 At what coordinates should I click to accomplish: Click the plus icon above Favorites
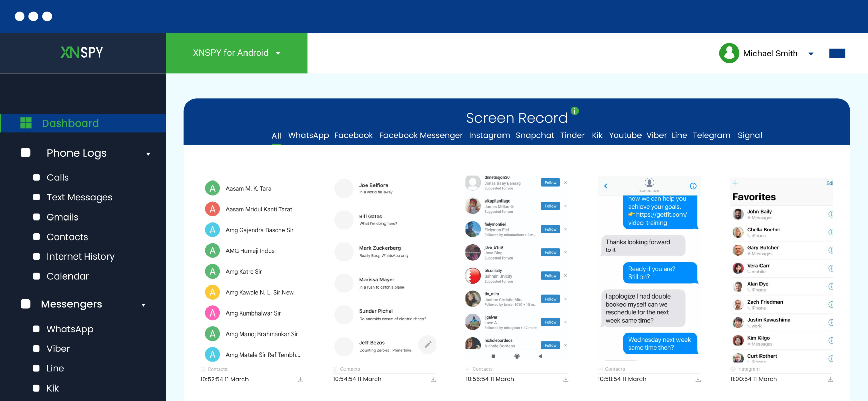735,183
